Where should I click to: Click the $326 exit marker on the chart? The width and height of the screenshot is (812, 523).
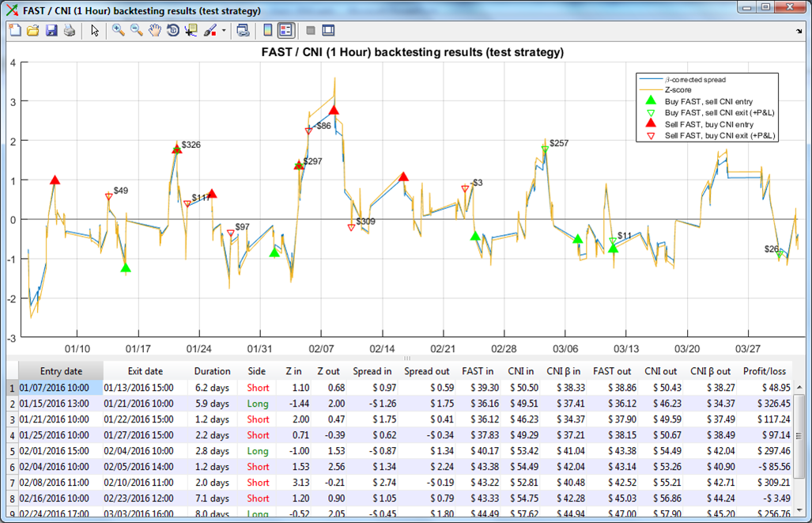tap(177, 150)
